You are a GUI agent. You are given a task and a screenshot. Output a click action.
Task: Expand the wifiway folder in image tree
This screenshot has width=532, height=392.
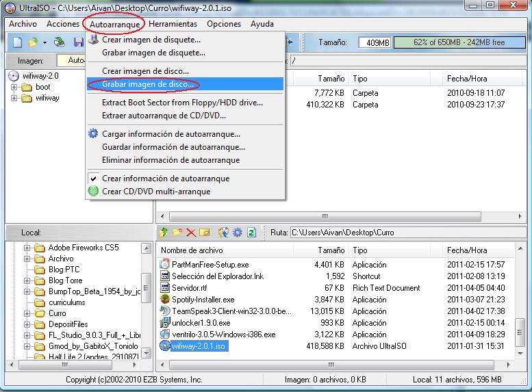click(14, 98)
